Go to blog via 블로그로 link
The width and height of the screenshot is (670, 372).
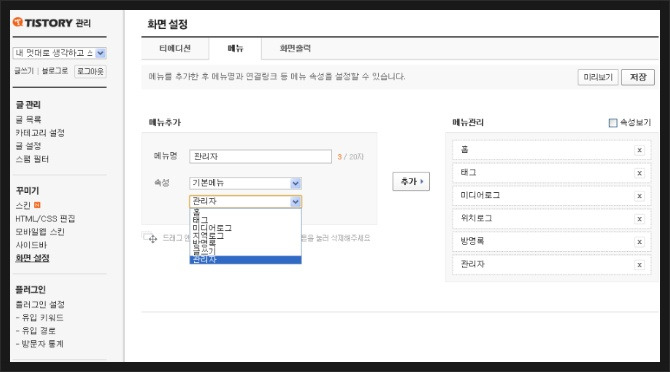55,71
